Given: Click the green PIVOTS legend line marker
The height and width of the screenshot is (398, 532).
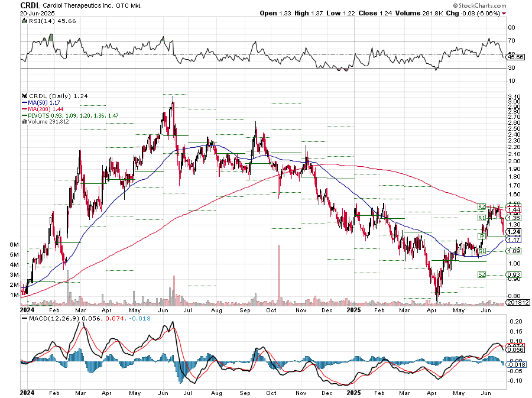Looking at the screenshot, I should (24, 115).
